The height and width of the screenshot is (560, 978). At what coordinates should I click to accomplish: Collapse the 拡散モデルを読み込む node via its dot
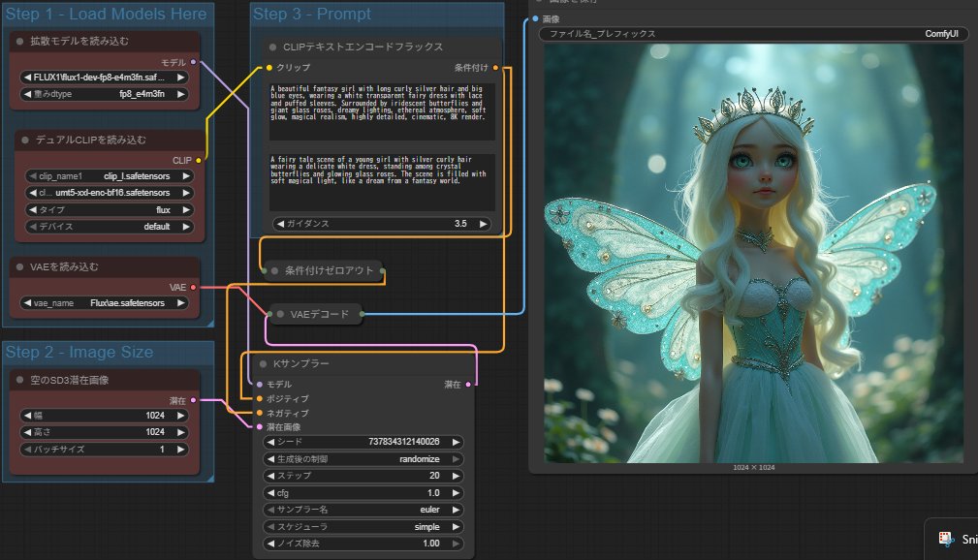tap(20, 41)
